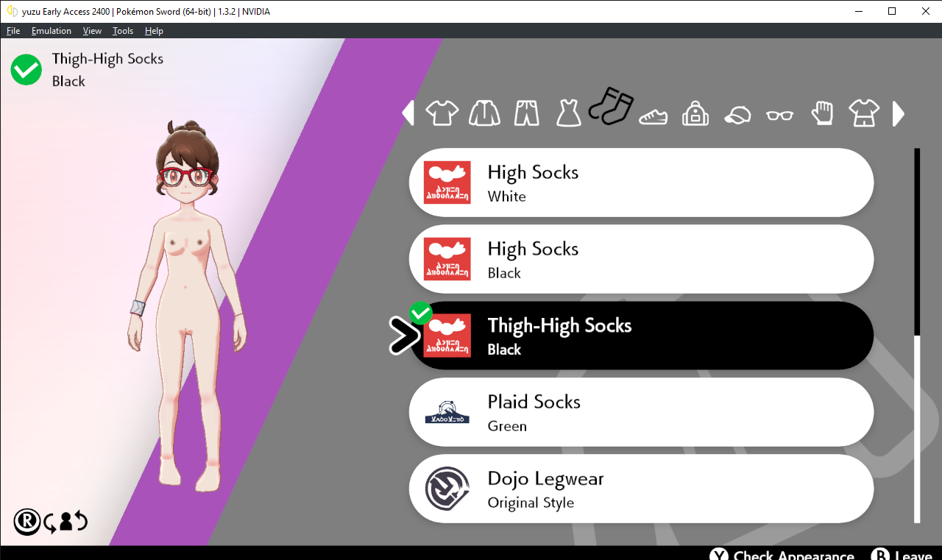Choose the High Socks White item
This screenshot has height=560, width=942.
pos(641,182)
